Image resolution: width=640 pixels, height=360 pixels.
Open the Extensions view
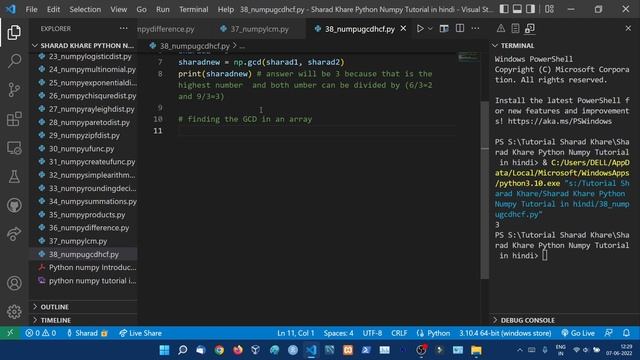pyautogui.click(x=14, y=119)
